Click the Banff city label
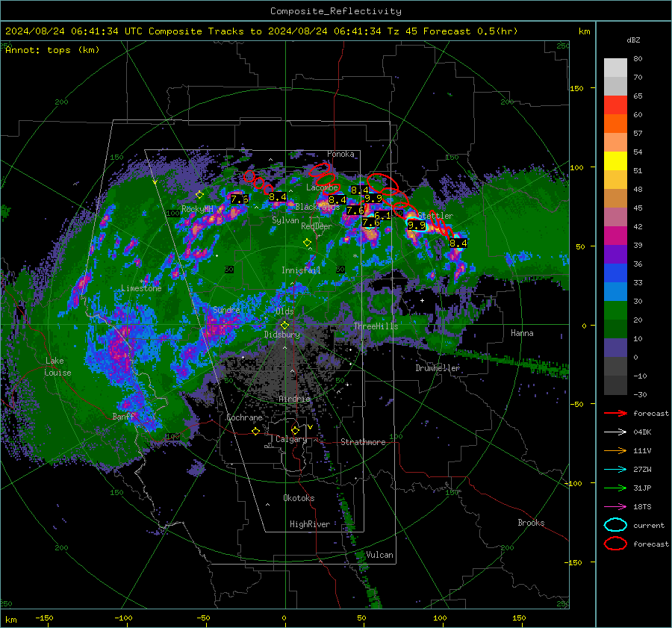The image size is (672, 628). [123, 416]
